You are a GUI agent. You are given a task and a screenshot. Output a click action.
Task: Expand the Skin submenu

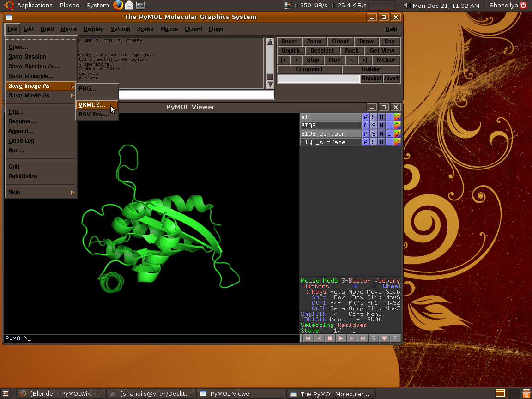point(41,193)
